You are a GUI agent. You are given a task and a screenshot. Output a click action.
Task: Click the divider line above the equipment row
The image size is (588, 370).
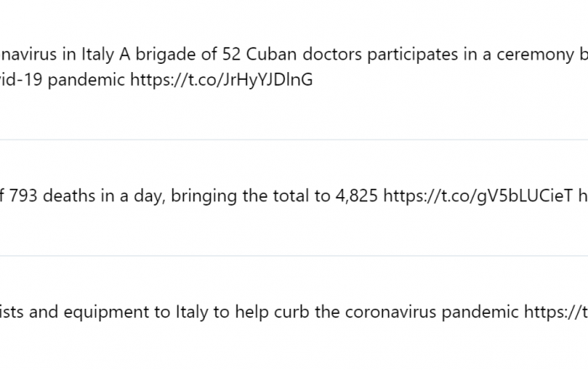click(294, 256)
